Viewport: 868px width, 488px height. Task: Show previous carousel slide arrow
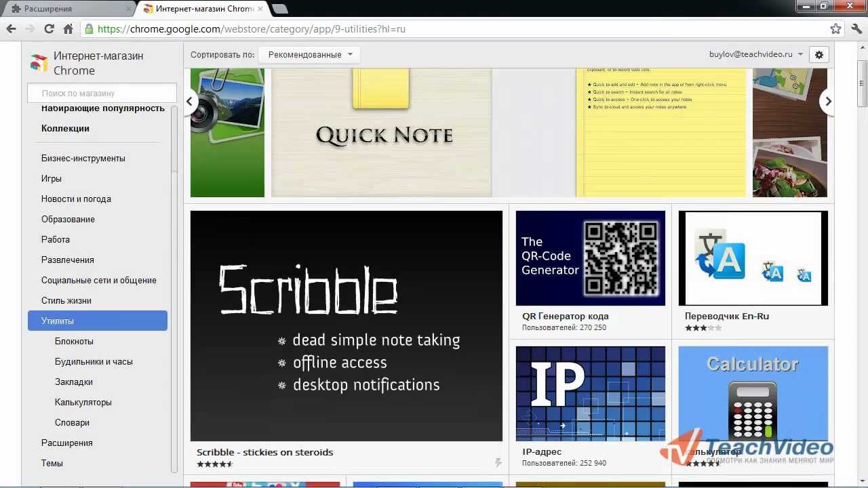coord(191,102)
